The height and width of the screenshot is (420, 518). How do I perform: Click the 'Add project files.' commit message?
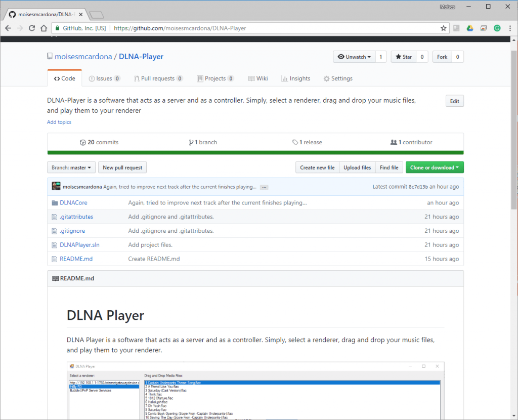(150, 245)
